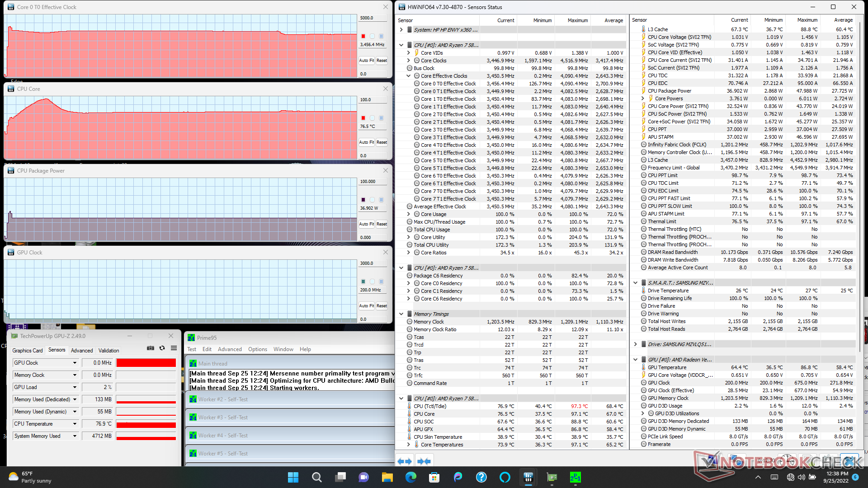Click HWiNFO collapse-columns inward arrows button
This screenshot has height=488, width=868.
(424, 461)
